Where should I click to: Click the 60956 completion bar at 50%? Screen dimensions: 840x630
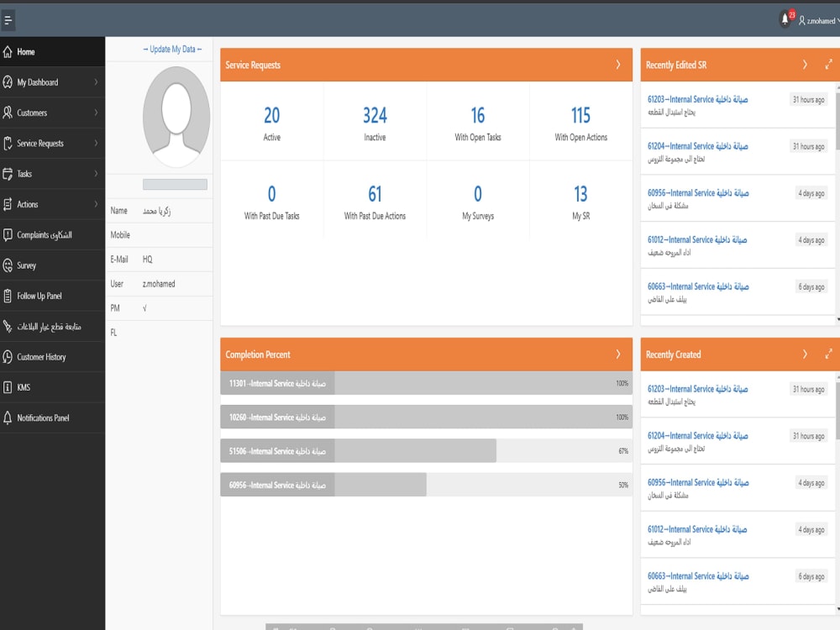(x=426, y=485)
